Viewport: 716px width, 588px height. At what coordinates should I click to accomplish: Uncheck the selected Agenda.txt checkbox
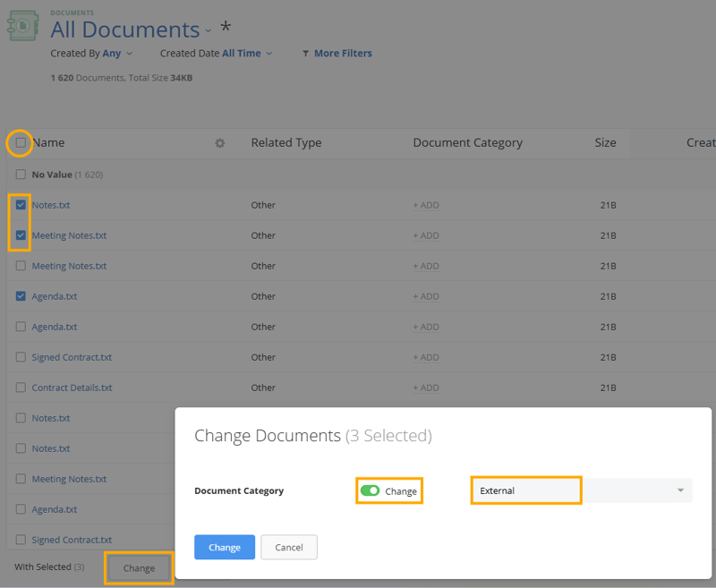[21, 296]
